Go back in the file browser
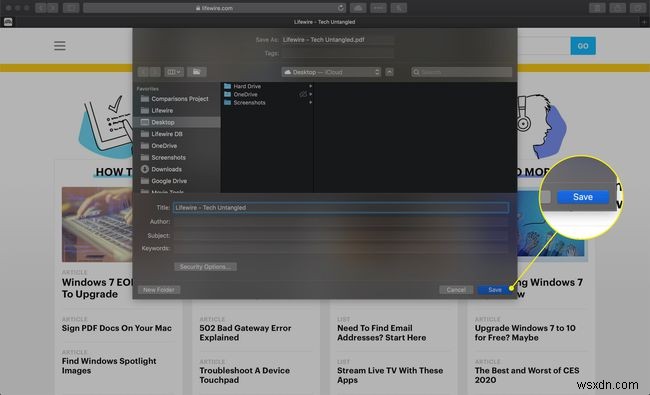The width and height of the screenshot is (650, 395). click(143, 72)
